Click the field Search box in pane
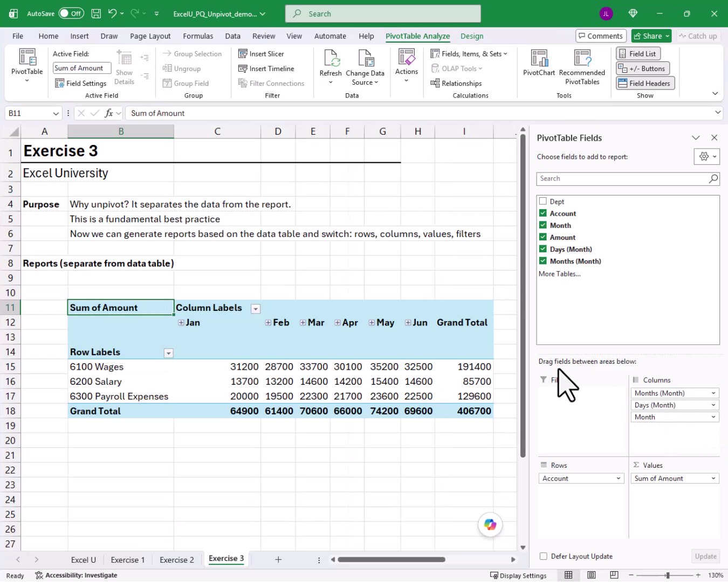This screenshot has height=582, width=728. (628, 178)
